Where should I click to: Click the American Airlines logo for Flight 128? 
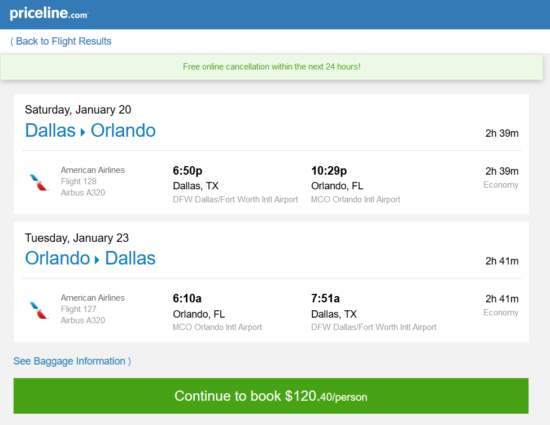click(x=39, y=182)
